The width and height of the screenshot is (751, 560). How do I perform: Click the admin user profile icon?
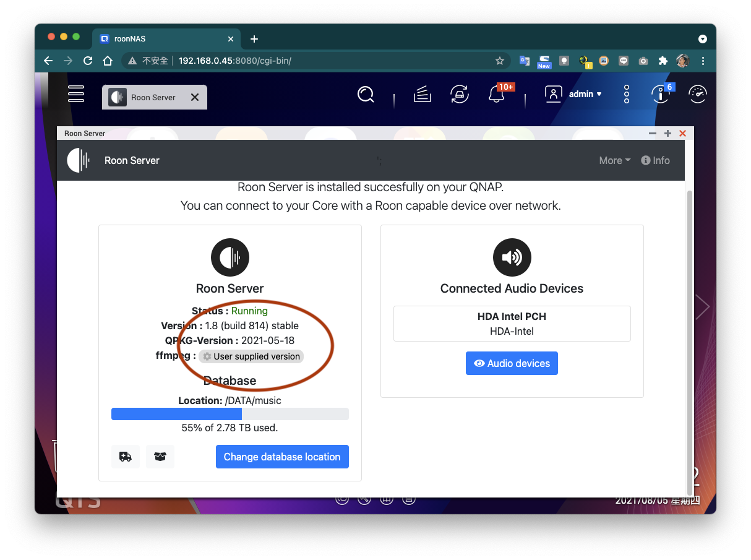pyautogui.click(x=553, y=94)
